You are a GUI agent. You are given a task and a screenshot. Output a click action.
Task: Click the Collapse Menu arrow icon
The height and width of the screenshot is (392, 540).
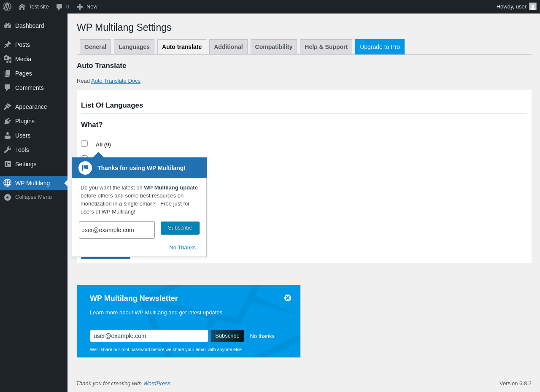pyautogui.click(x=8, y=197)
